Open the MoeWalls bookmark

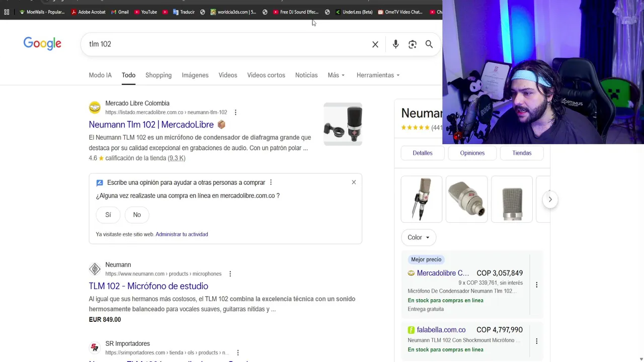coord(42,12)
